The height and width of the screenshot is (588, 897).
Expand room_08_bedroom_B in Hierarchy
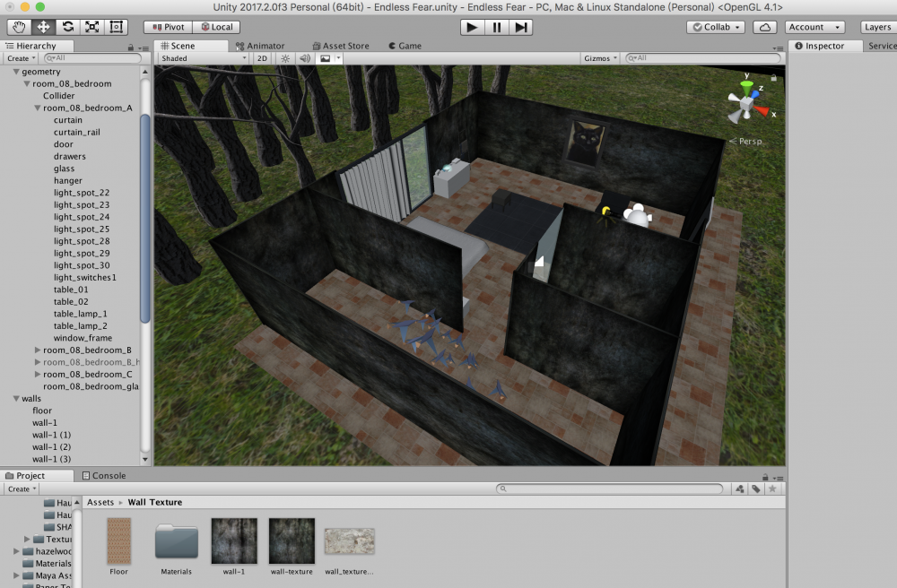tap(38, 350)
